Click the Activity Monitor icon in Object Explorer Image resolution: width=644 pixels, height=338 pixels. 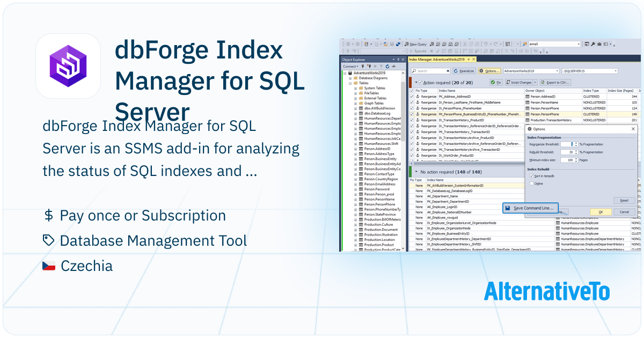(x=394, y=67)
